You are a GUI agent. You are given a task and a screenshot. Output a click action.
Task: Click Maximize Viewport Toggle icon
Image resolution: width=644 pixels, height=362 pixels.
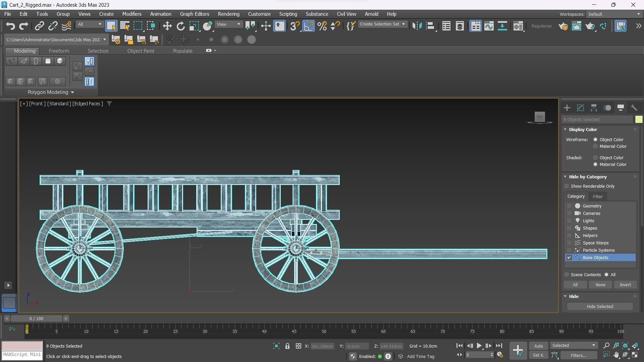[635, 355]
